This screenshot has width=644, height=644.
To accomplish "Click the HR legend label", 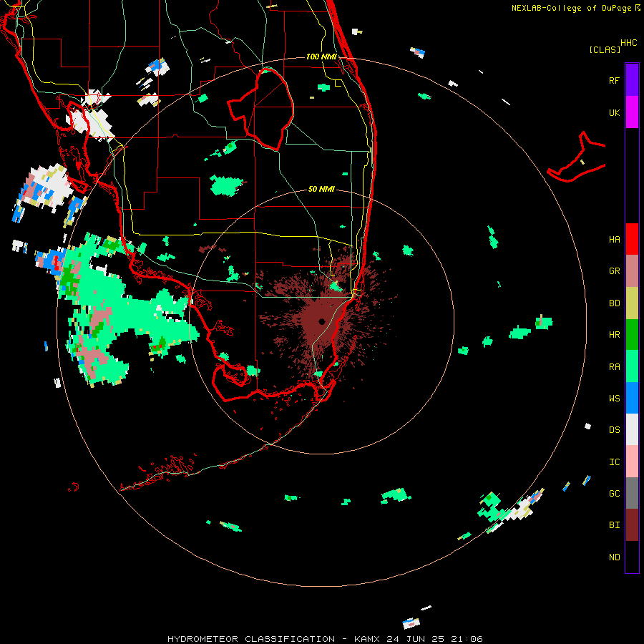I will coord(614,335).
